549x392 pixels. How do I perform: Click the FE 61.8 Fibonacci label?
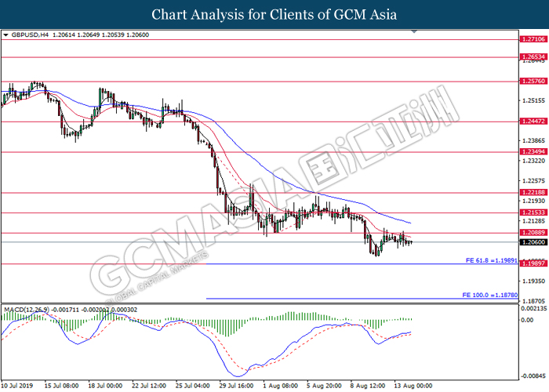tap(492, 260)
